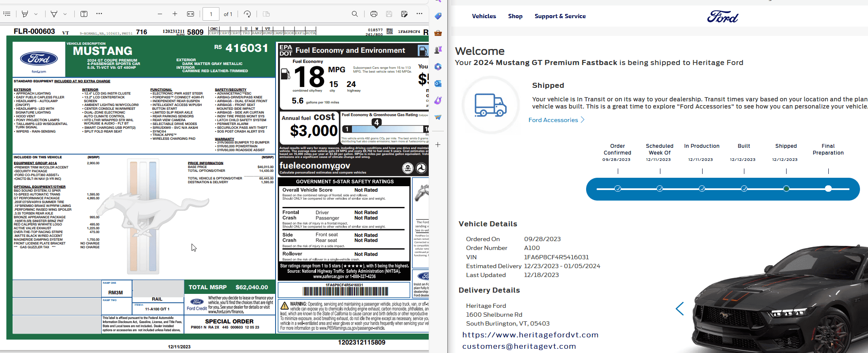868x353 pixels.
Task: Fit PDF page to width
Action: pyautogui.click(x=191, y=14)
